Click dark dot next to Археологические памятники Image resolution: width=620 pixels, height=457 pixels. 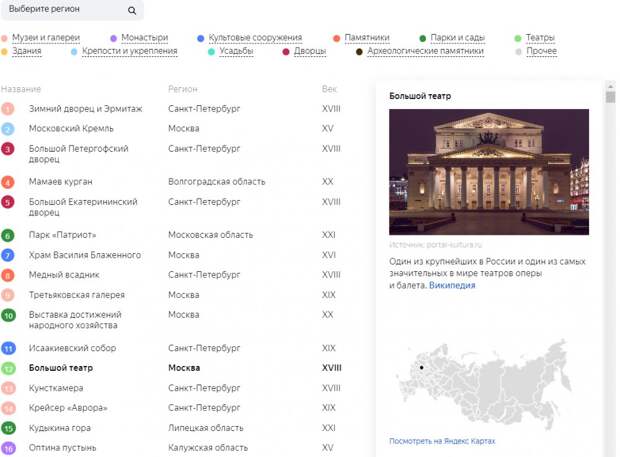(x=359, y=52)
